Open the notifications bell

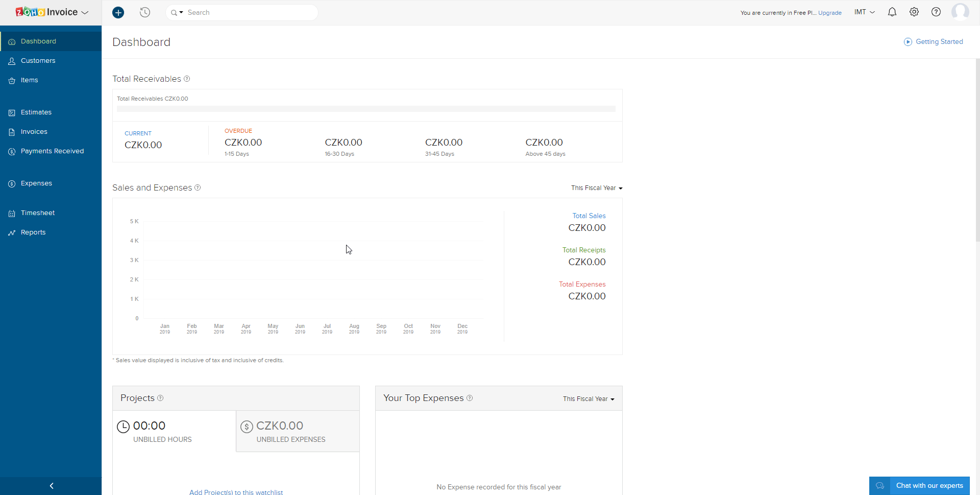point(892,12)
